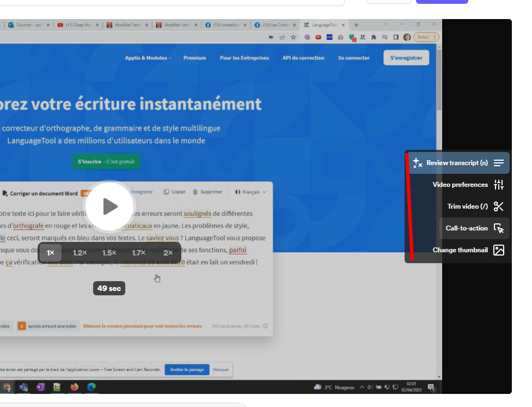Click the Trim video scissors icon
The width and height of the screenshot is (532, 407).
click(x=499, y=206)
